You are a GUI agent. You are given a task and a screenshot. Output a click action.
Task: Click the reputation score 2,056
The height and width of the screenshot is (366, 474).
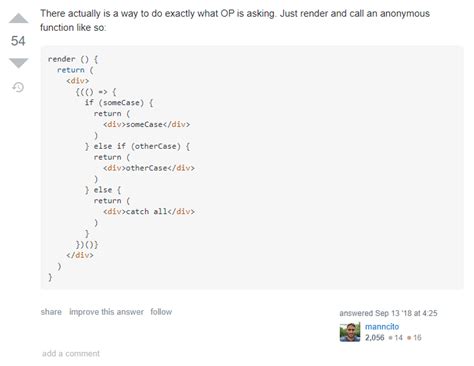tap(374, 338)
